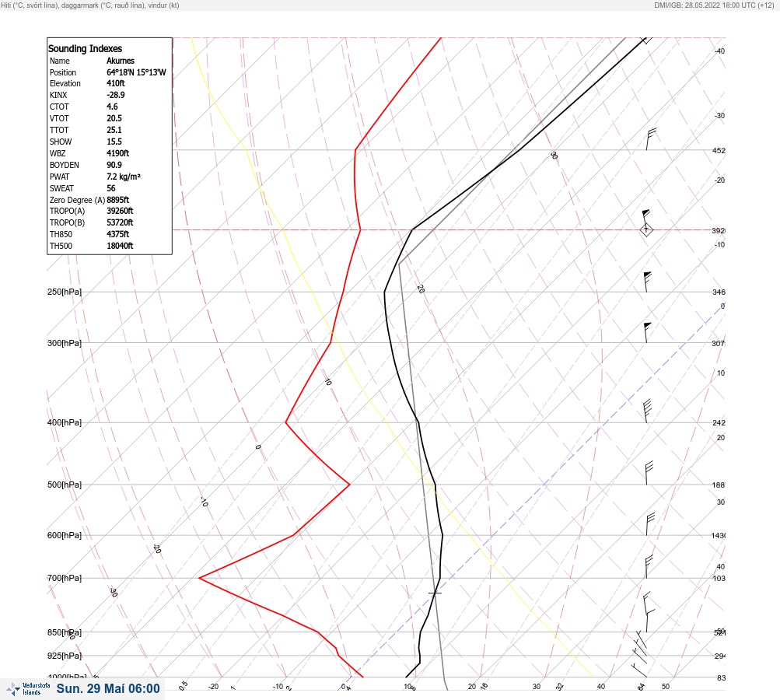Click the height label 242 on right axis
Viewport: 780px width, 700px height.
pyautogui.click(x=719, y=423)
